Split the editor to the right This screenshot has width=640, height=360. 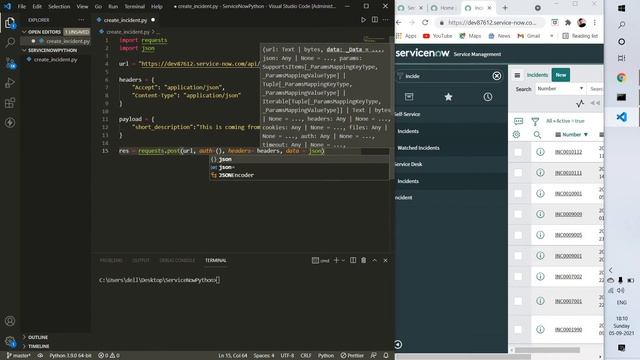(x=375, y=20)
